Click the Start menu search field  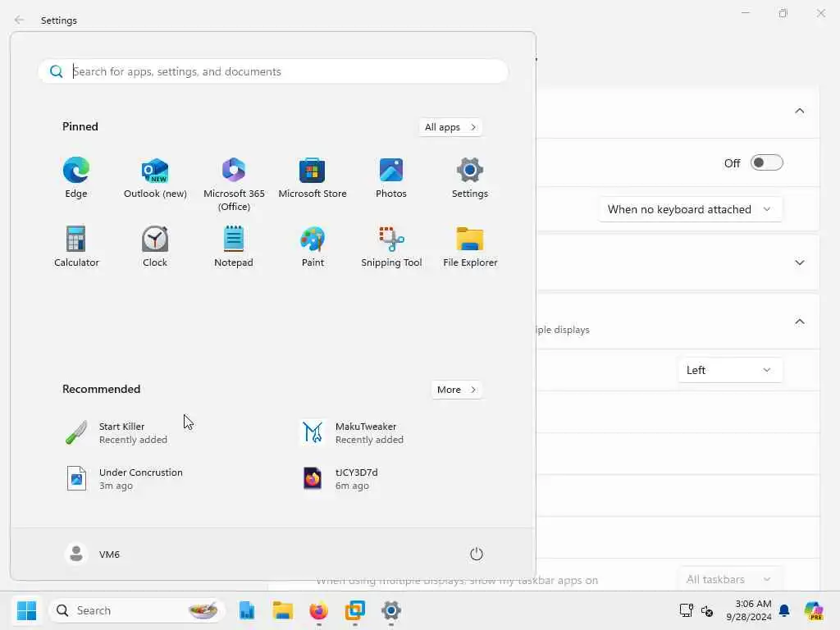(273, 71)
